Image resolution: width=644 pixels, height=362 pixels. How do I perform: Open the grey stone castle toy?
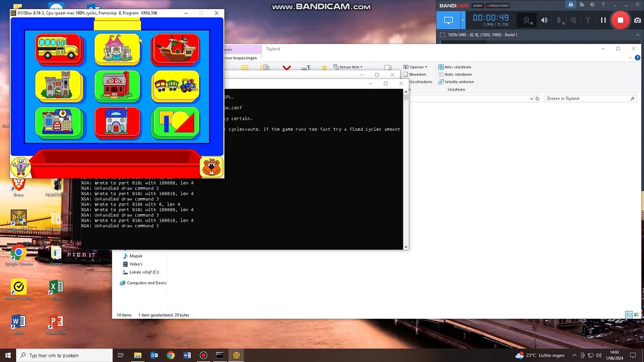59,85
